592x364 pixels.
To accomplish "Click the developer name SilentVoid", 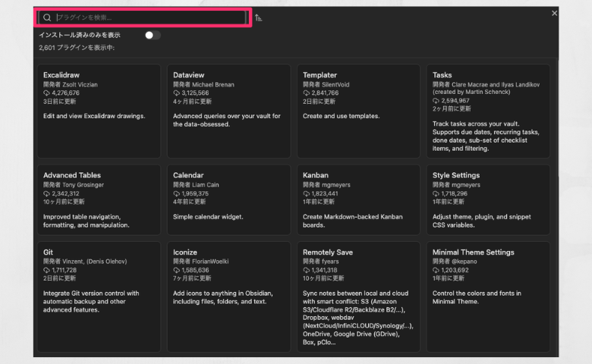I will pyautogui.click(x=335, y=84).
